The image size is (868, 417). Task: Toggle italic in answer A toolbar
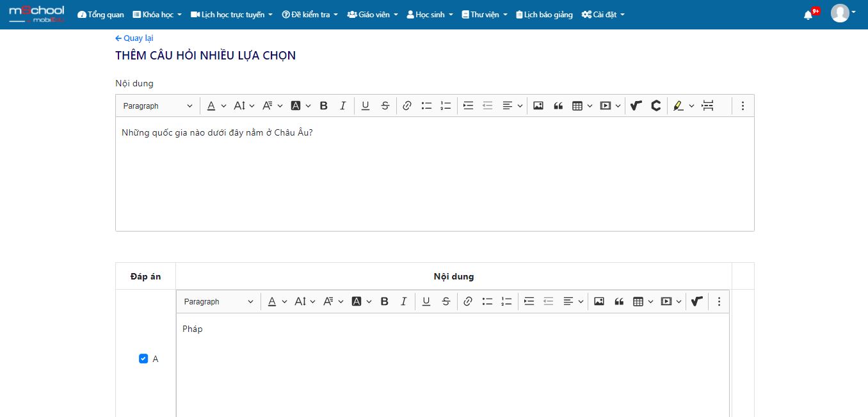404,302
